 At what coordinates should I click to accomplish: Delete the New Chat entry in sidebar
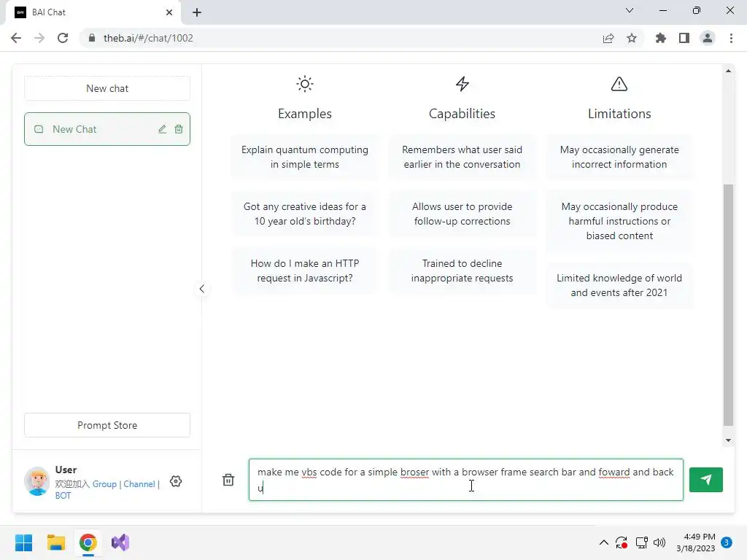tap(179, 129)
